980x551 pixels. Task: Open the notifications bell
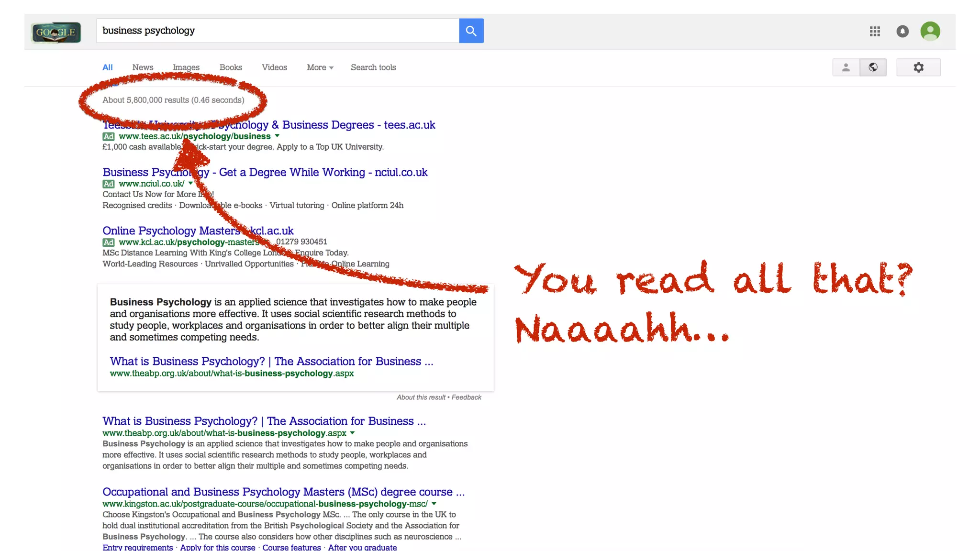pyautogui.click(x=902, y=31)
